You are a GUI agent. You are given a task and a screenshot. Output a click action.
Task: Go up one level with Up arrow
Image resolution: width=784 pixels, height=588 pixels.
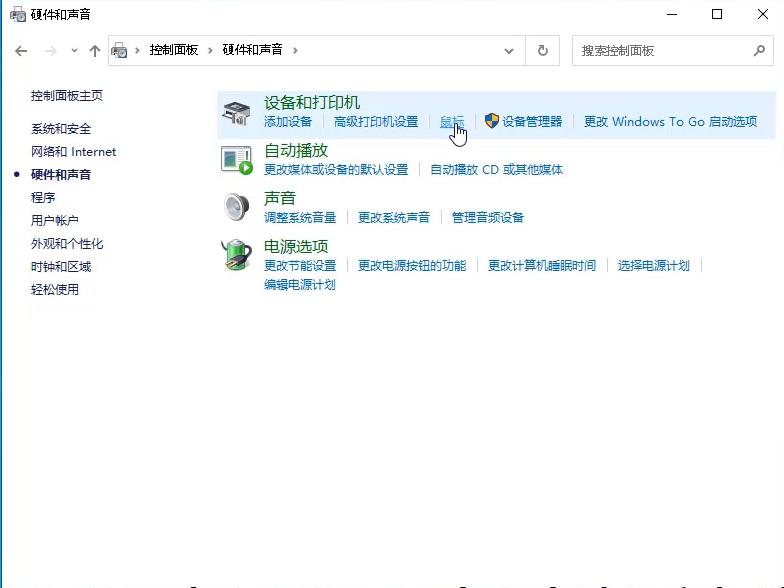pos(95,50)
